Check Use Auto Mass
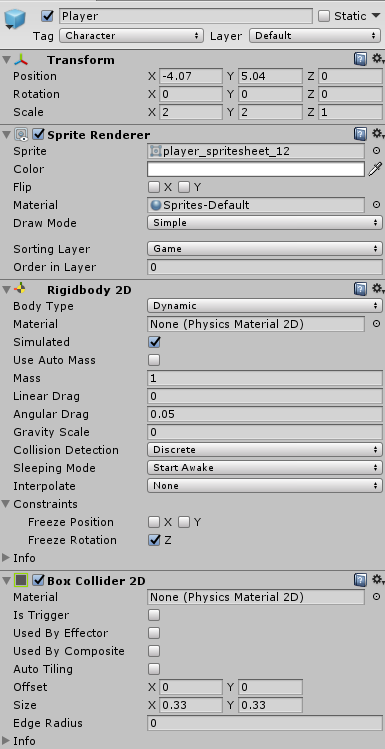The image size is (385, 749). (154, 360)
